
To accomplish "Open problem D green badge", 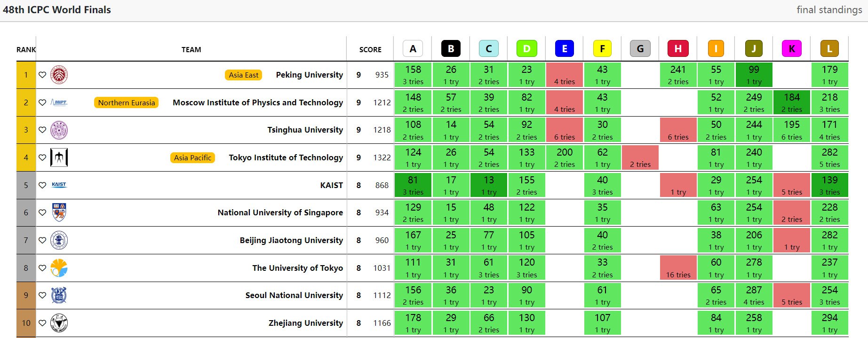I will tap(526, 48).
